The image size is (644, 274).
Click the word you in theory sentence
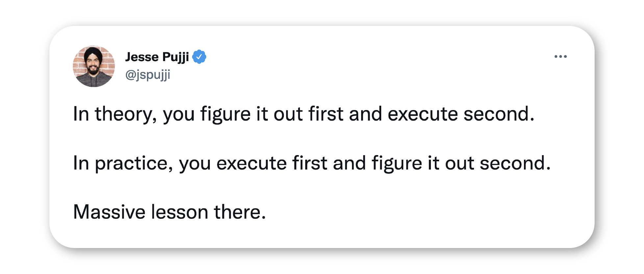179,116
